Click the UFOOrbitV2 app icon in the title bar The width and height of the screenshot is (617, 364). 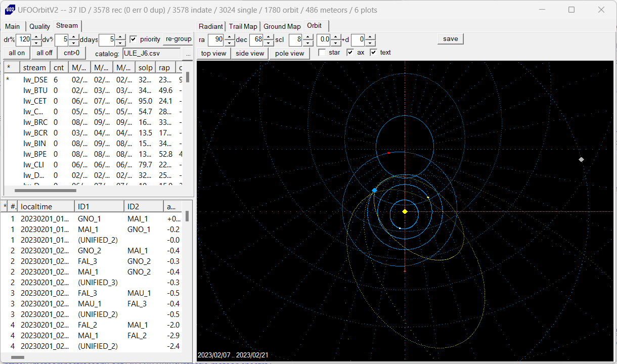point(9,10)
